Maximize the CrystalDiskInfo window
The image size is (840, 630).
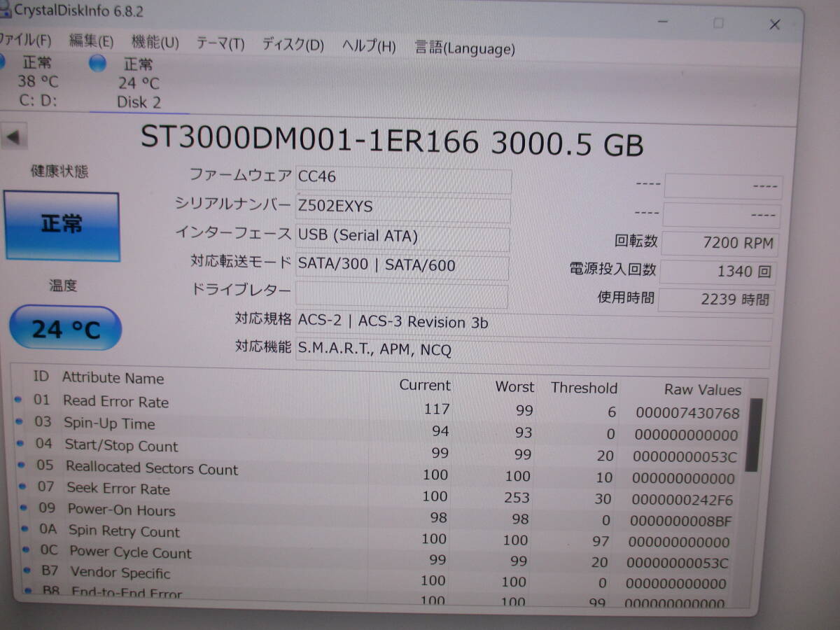pos(718,24)
